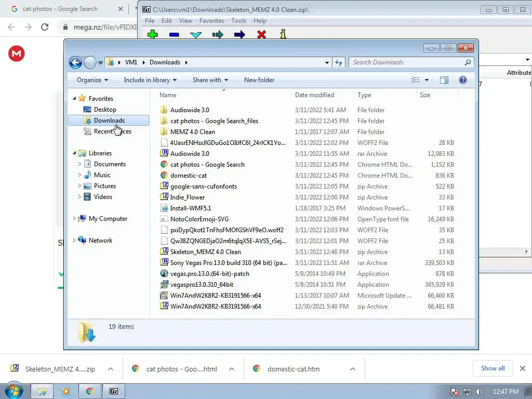Open the Share with dropdown

point(210,80)
